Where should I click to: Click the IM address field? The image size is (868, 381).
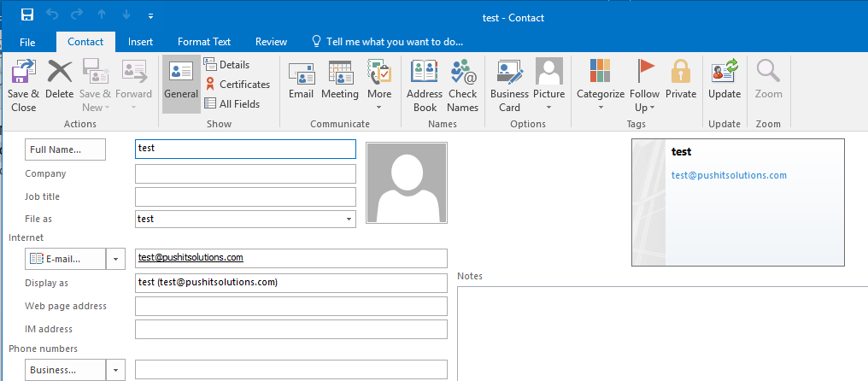point(291,329)
